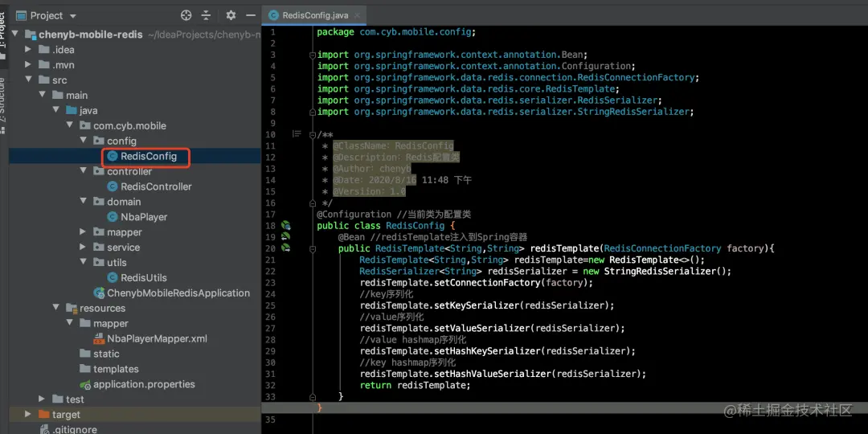Expand the target folder
Screen dimensions: 868x434
coord(28,414)
